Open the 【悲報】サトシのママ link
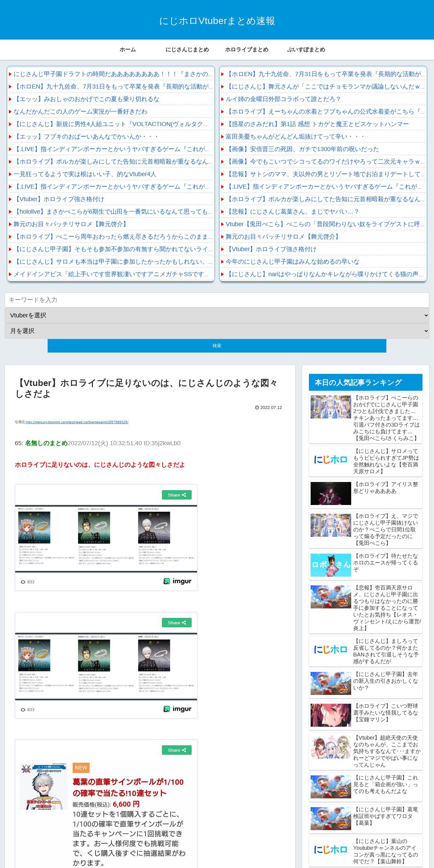Viewport: 434px width, 868px height. click(325, 174)
